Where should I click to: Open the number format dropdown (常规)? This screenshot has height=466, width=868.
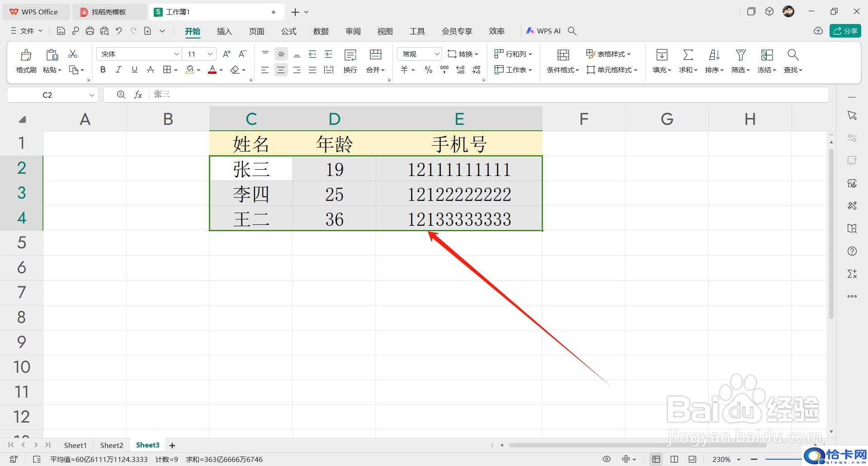point(437,54)
